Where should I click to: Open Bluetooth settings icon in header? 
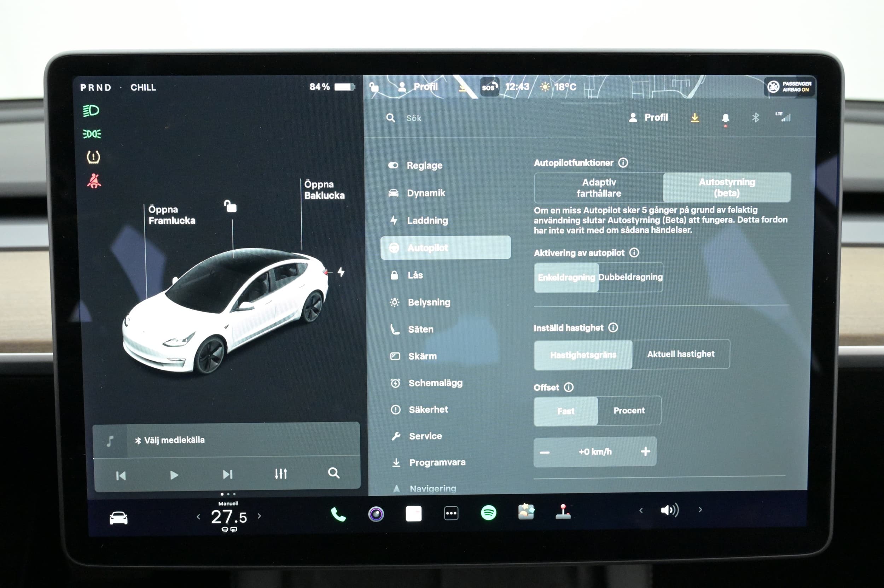point(755,118)
